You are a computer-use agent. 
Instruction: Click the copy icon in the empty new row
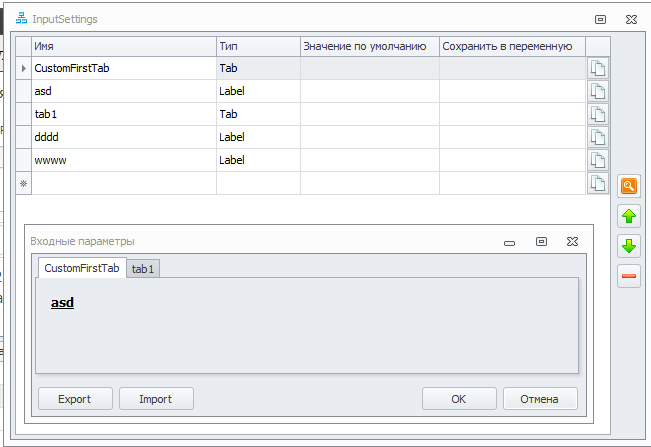point(598,183)
